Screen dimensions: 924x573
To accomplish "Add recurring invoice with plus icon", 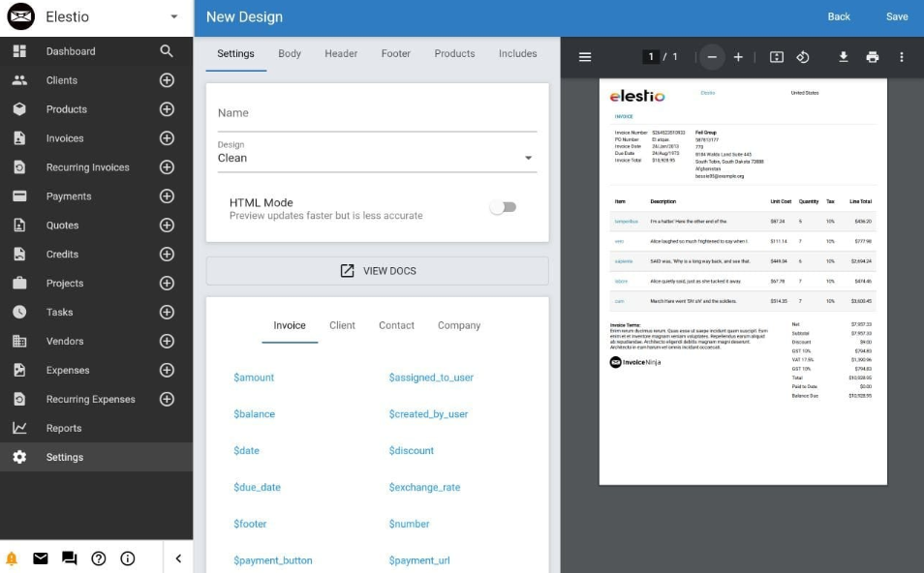I will click(167, 167).
